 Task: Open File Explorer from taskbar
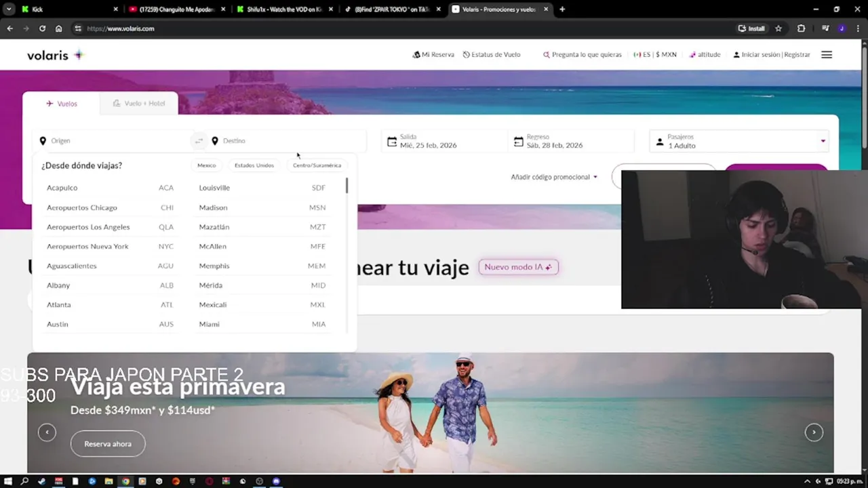(108, 481)
